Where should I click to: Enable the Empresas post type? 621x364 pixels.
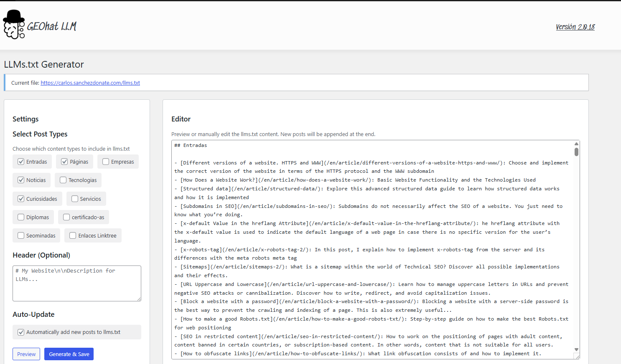click(105, 162)
